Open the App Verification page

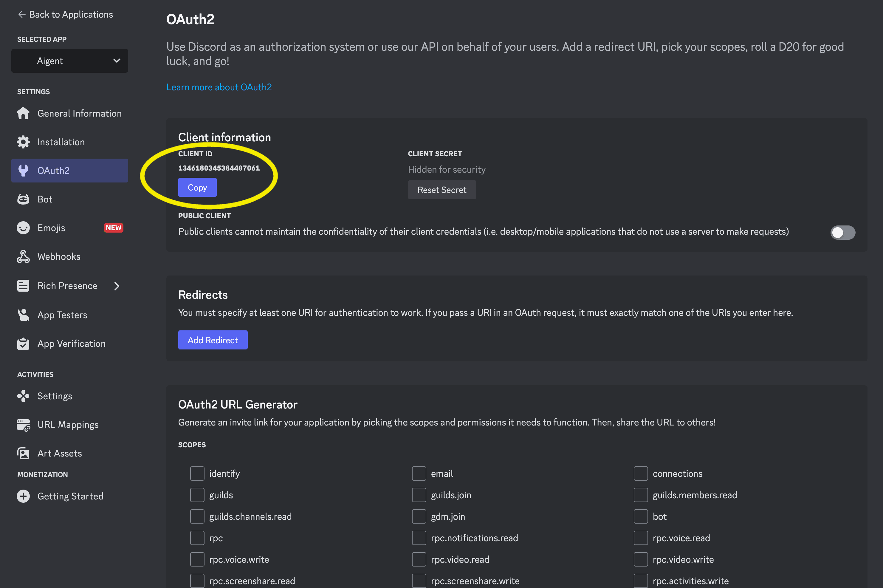pos(70,343)
